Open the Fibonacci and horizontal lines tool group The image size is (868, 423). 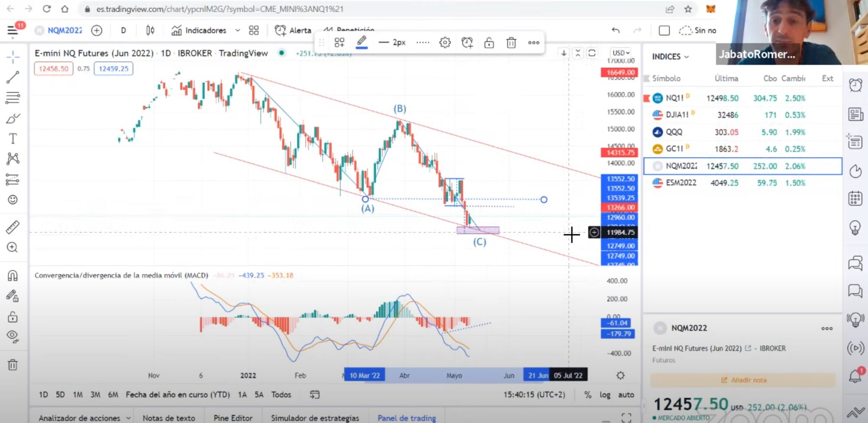13,98
